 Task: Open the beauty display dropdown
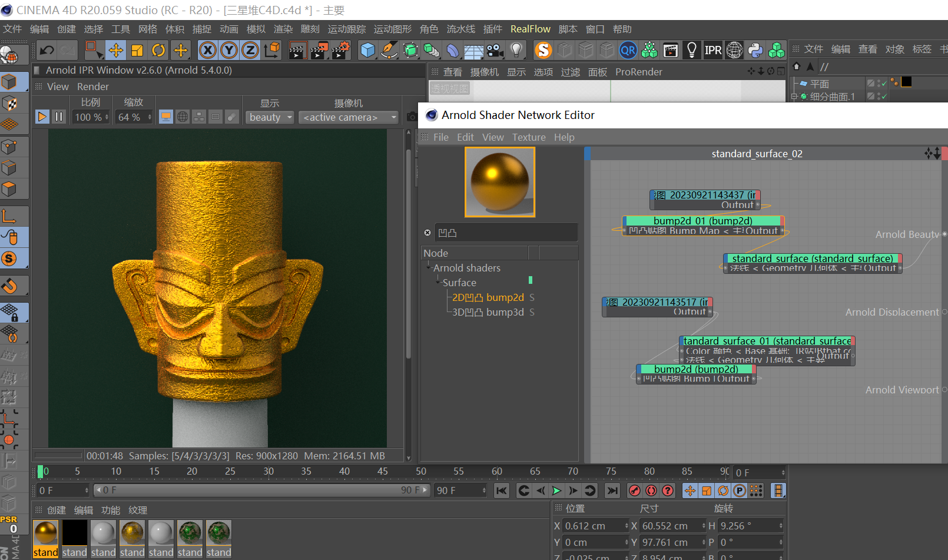click(270, 117)
